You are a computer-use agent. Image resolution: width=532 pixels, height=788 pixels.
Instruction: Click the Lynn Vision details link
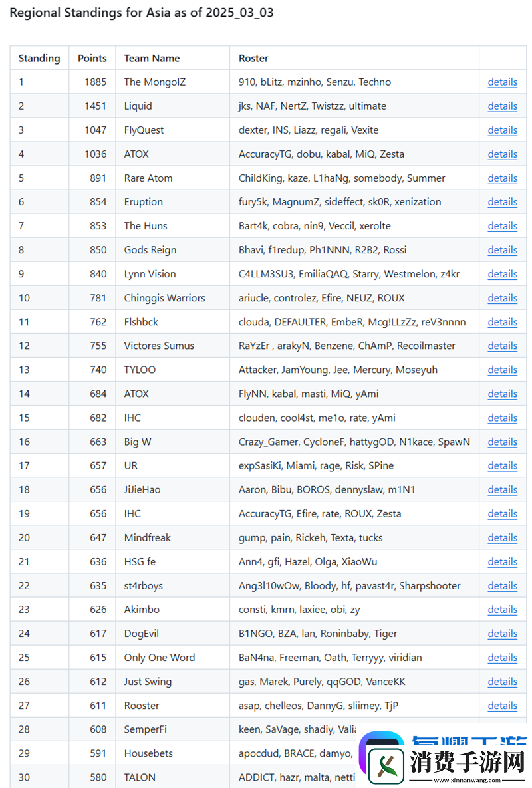pyautogui.click(x=502, y=274)
